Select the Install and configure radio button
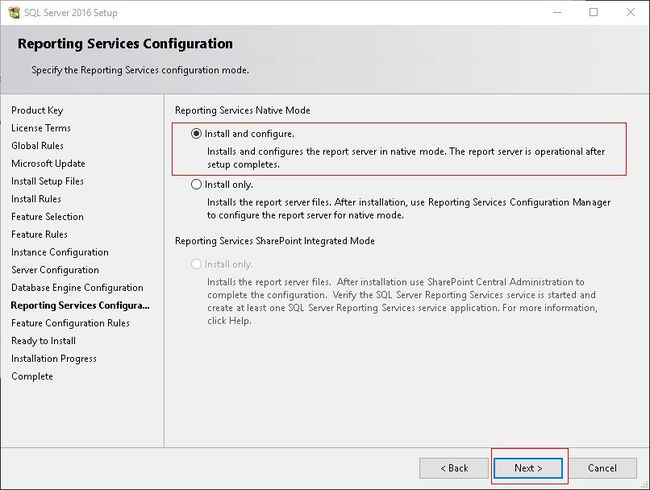Viewport: 650px width, 490px height. (196, 133)
